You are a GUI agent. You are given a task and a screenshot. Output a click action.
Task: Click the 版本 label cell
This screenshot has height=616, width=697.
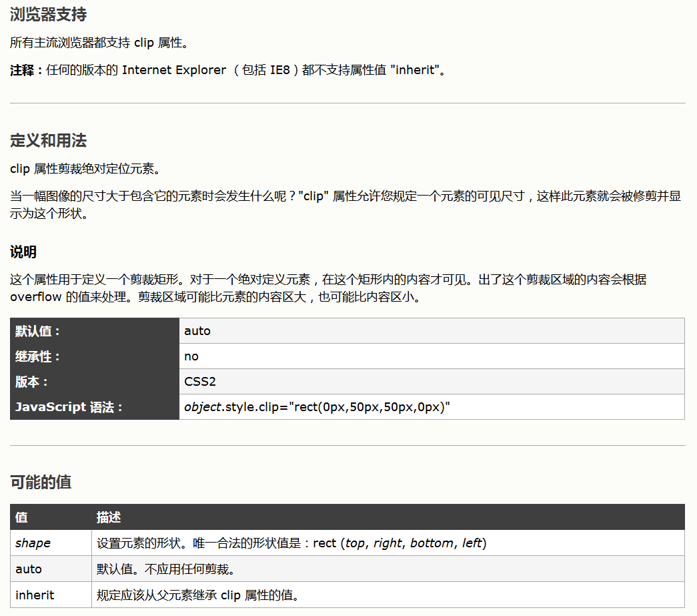(95, 382)
